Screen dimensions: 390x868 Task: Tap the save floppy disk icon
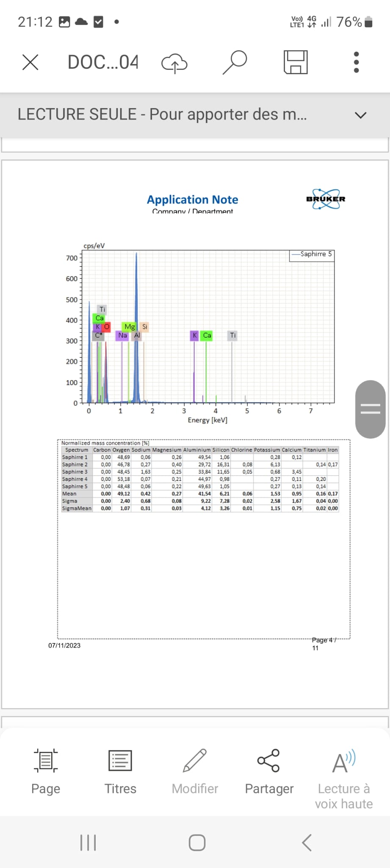[295, 62]
